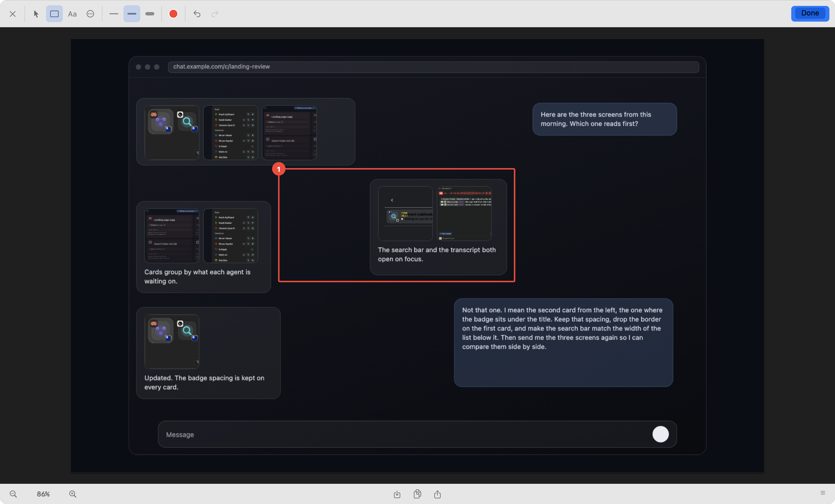Click the 86% zoom level
The image size is (835, 504).
(x=43, y=494)
